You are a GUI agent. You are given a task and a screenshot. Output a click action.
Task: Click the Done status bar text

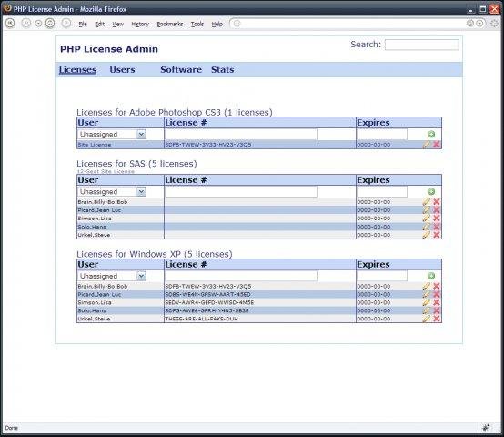[11, 428]
